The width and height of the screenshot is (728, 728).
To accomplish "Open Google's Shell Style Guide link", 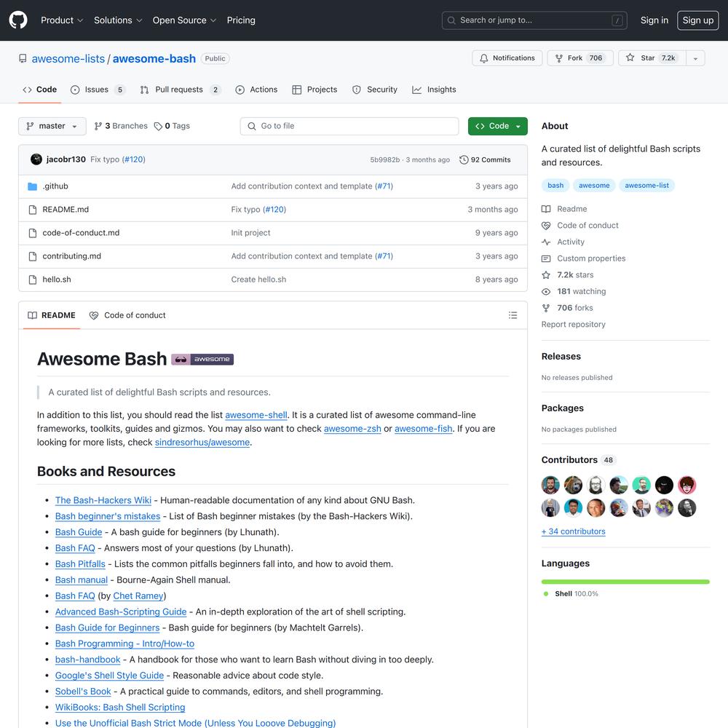I will pos(110,676).
